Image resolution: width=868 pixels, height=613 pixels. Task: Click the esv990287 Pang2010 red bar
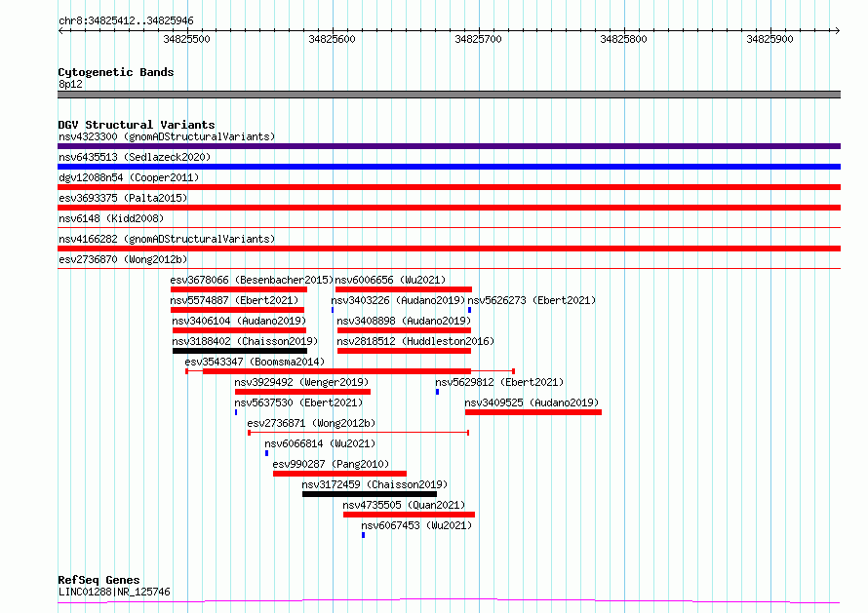(340, 474)
